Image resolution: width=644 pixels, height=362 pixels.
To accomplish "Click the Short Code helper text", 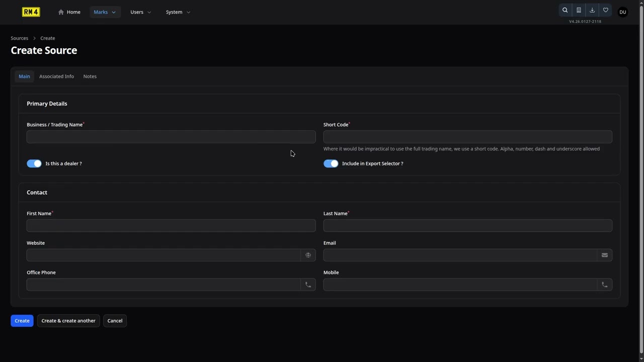I will pyautogui.click(x=461, y=149).
